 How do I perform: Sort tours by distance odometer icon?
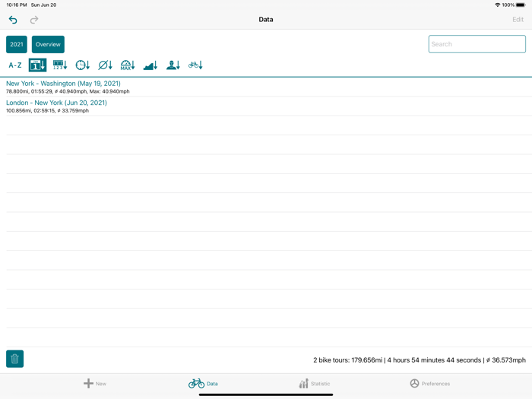(60, 65)
